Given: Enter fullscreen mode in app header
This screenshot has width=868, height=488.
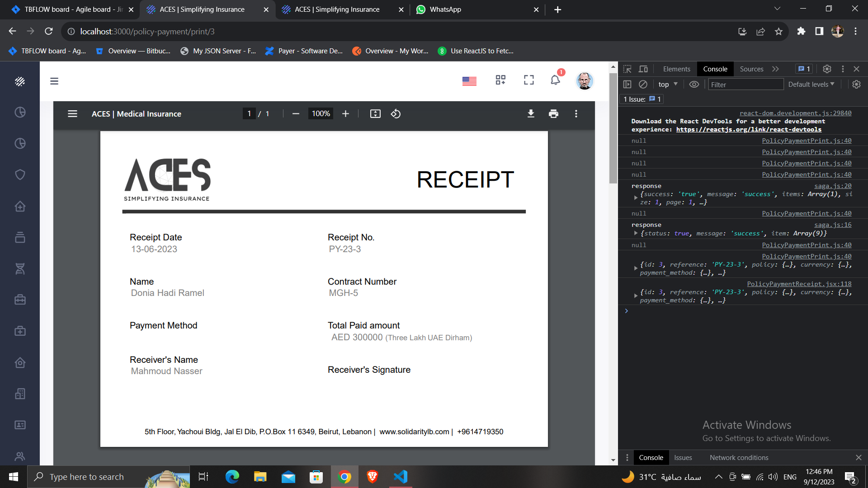Looking at the screenshot, I should pos(528,80).
